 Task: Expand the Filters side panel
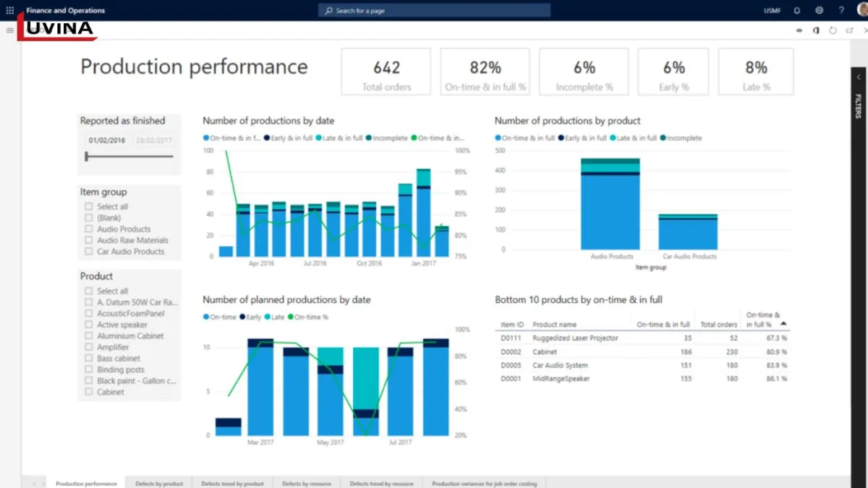click(859, 77)
